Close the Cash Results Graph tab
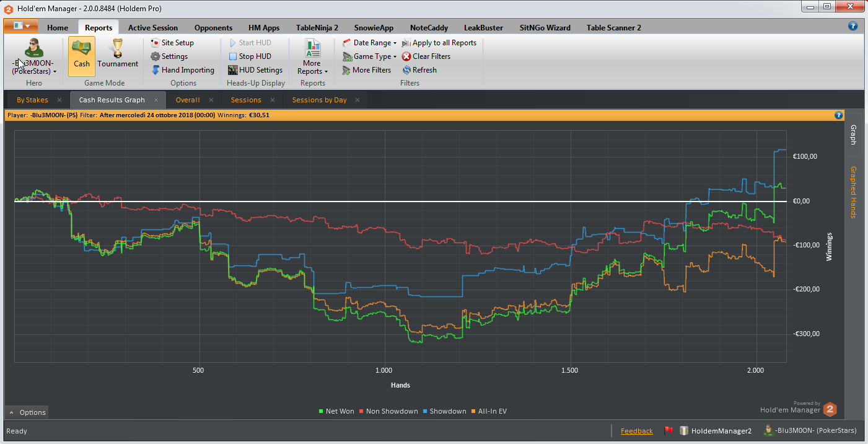The width and height of the screenshot is (868, 444). (x=156, y=100)
